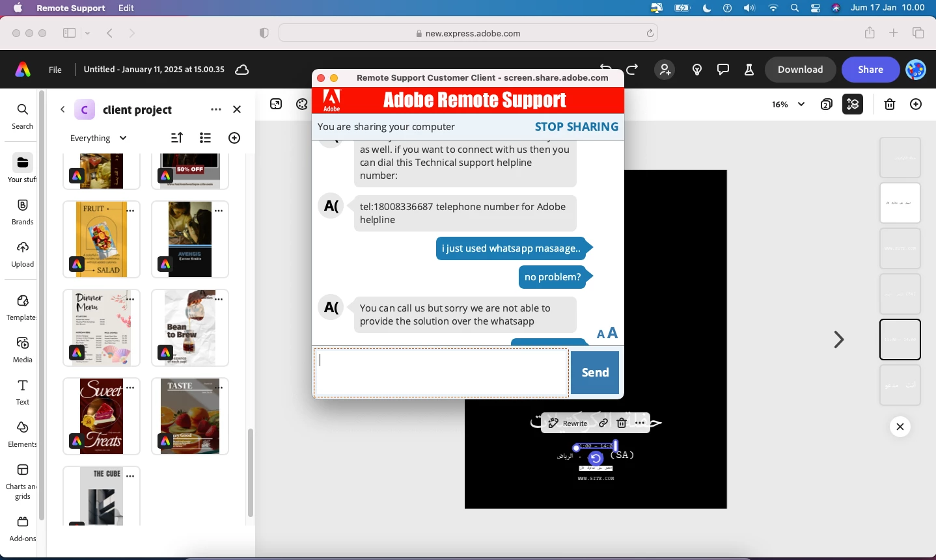Click trash icon in floating text toolbar
The height and width of the screenshot is (560, 936).
622,423
